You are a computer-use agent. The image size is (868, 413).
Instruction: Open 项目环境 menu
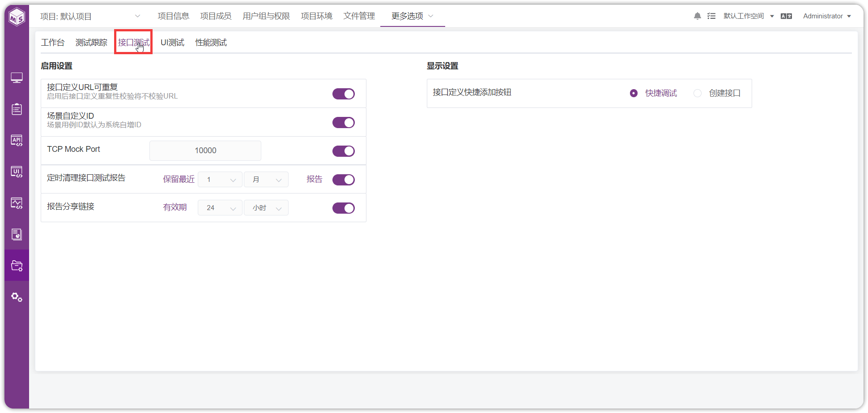317,16
